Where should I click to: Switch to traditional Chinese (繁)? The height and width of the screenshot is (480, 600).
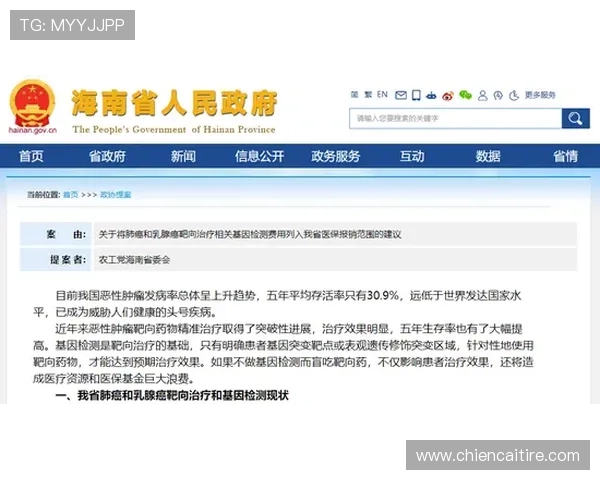click(x=368, y=95)
